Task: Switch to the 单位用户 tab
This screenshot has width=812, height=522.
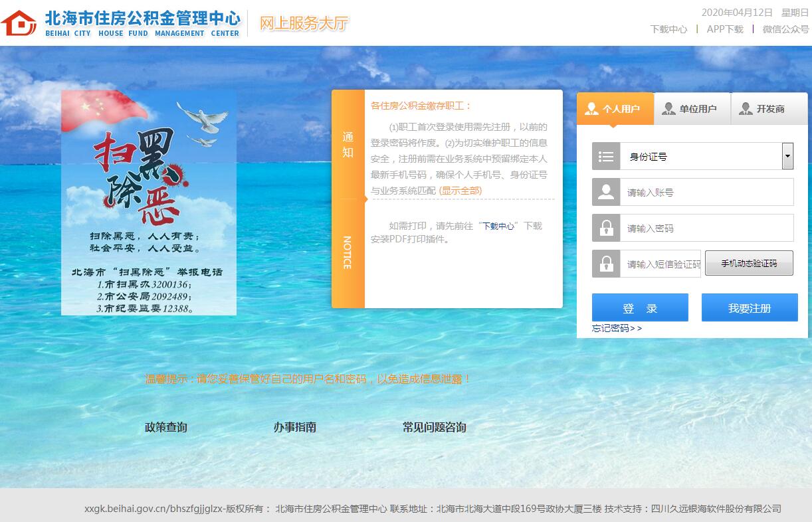Action: point(692,109)
